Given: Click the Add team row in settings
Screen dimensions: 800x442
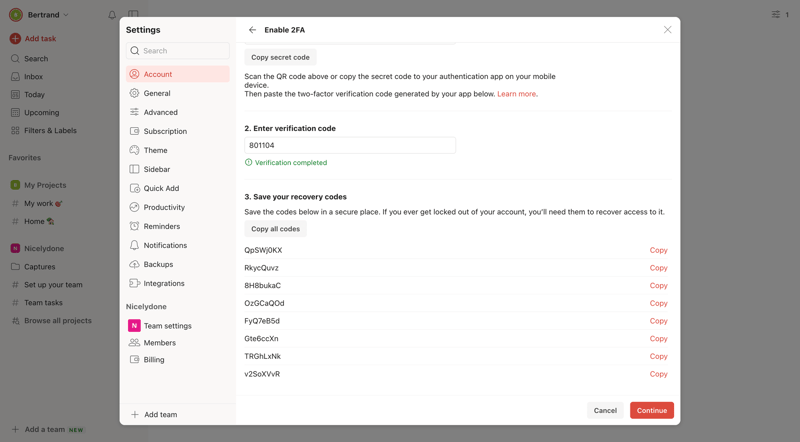Looking at the screenshot, I should point(178,414).
